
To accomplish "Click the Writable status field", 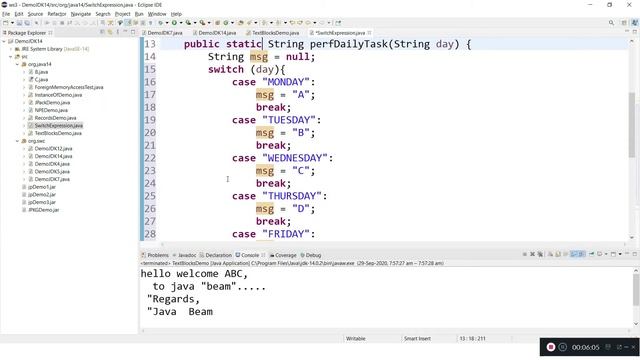I will point(356,338).
